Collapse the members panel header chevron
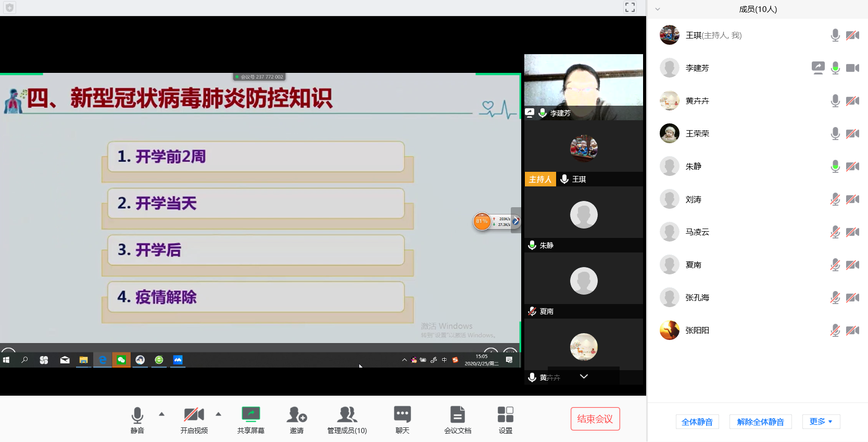Screen dimensions: 868x442 pyautogui.click(x=658, y=9)
